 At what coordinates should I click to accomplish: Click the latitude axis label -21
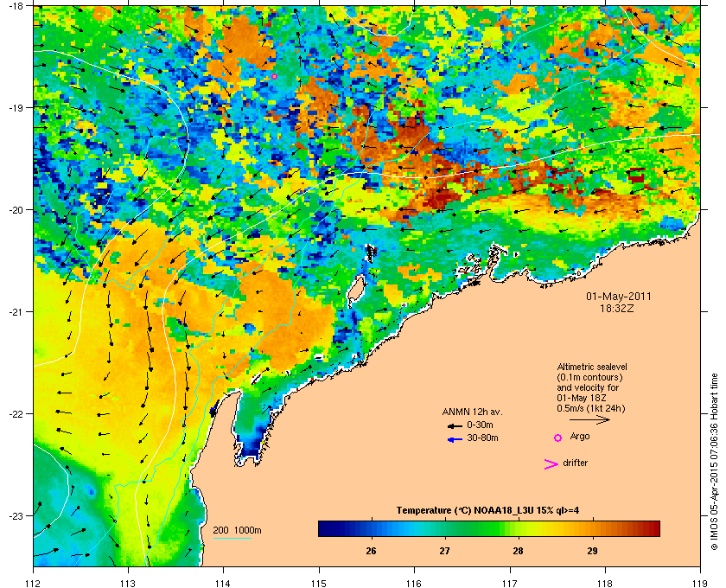tap(16, 311)
